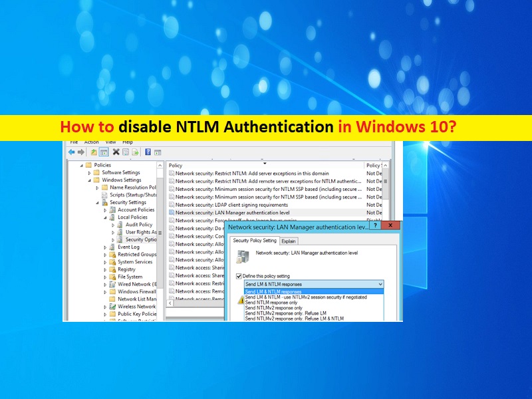Image resolution: width=532 pixels, height=399 pixels.
Task: Click the up one level folder icon
Action: [x=94, y=152]
